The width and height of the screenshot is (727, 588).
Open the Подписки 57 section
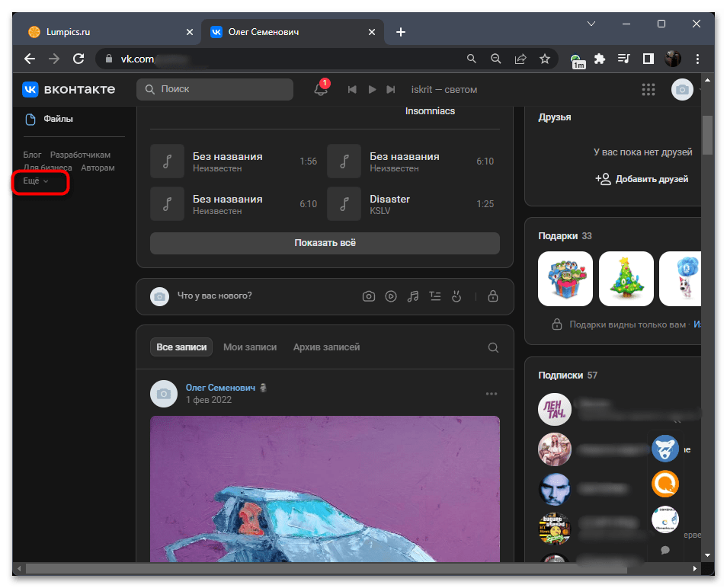(x=568, y=375)
